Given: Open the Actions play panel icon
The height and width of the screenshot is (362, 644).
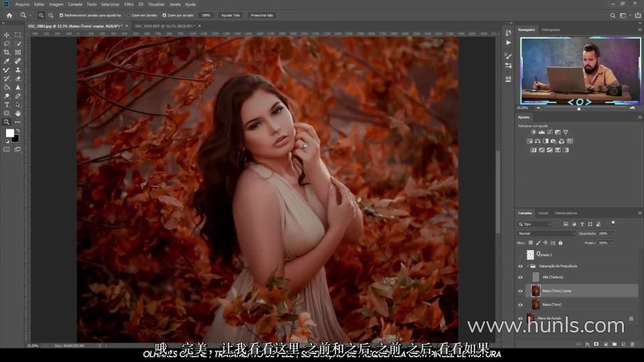Looking at the screenshot, I should pyautogui.click(x=508, y=43).
